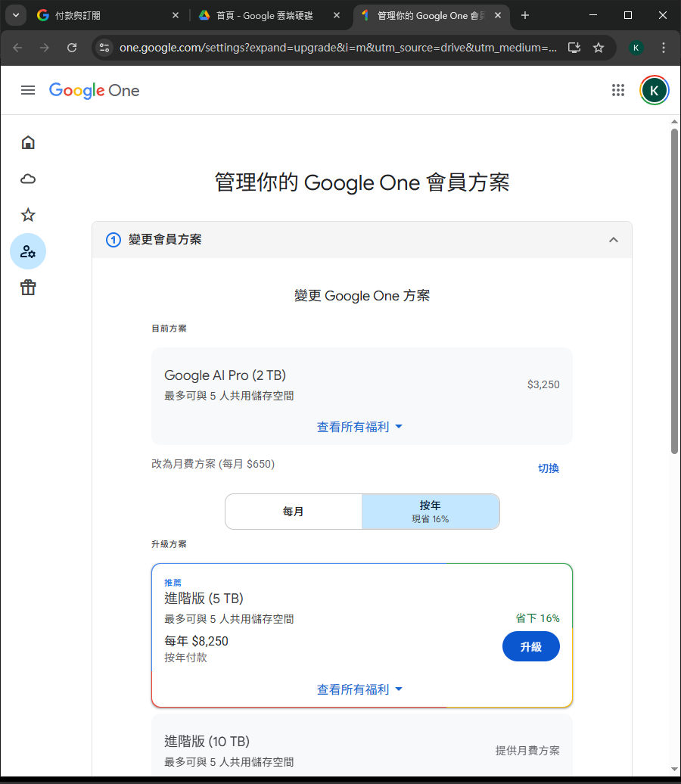Select the 按年 yearly billing option
The image size is (681, 784).
pos(431,512)
